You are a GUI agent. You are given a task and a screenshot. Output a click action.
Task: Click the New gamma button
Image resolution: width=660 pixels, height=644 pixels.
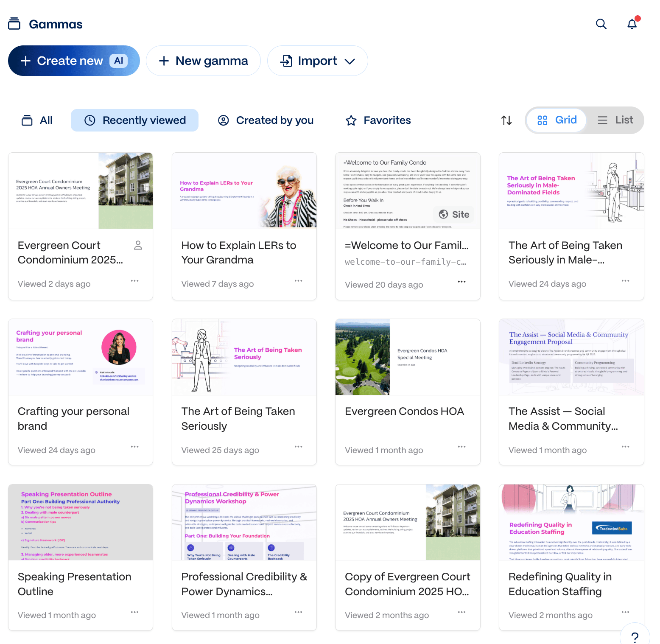pos(203,61)
